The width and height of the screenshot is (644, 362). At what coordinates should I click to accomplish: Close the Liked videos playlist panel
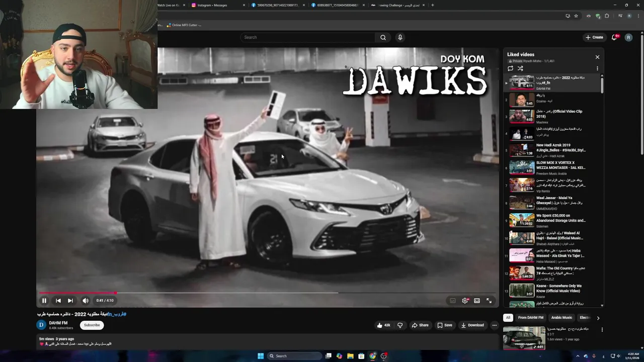(597, 57)
